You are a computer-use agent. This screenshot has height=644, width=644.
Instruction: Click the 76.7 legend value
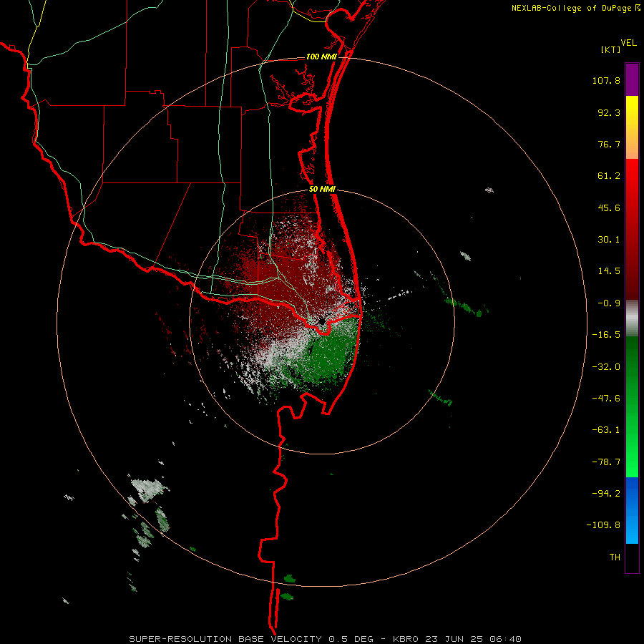(x=609, y=144)
